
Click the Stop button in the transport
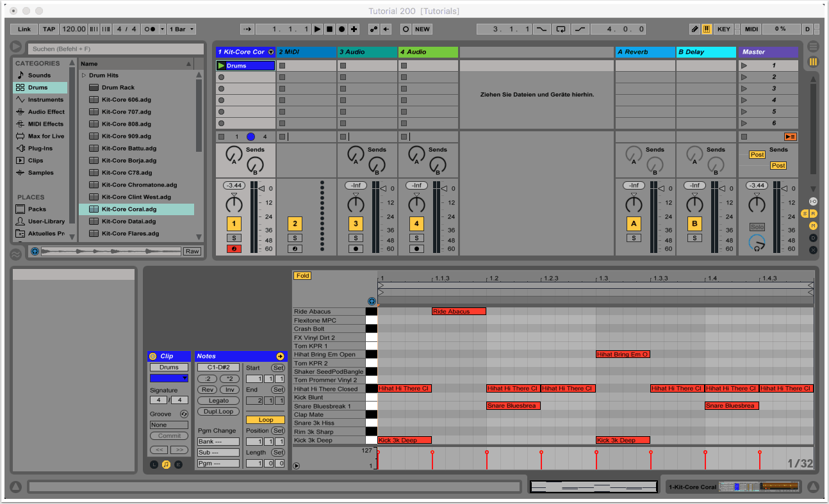pyautogui.click(x=329, y=29)
